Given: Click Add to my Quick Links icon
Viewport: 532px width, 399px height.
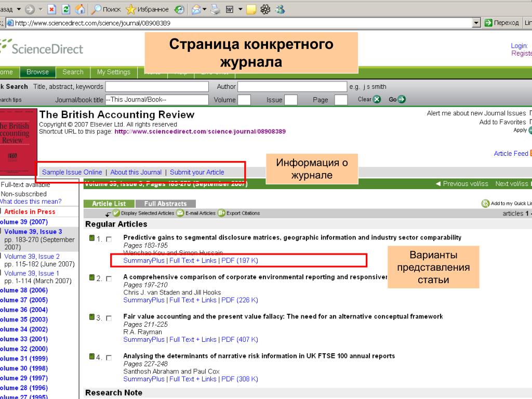Looking at the screenshot, I should [485, 203].
